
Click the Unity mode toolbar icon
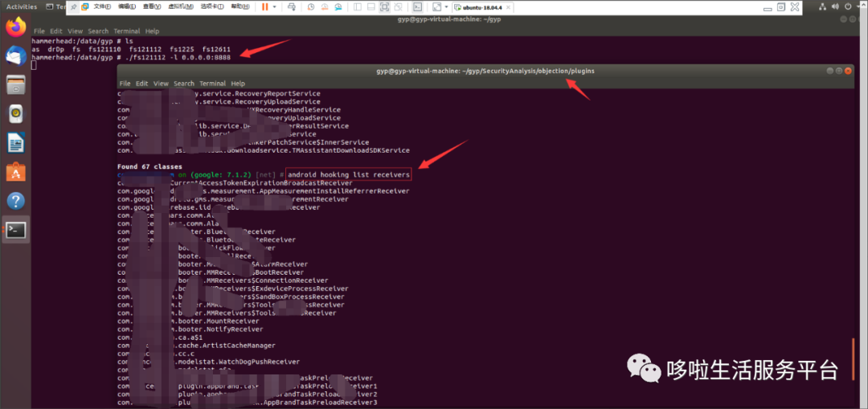pyautogui.click(x=399, y=6)
